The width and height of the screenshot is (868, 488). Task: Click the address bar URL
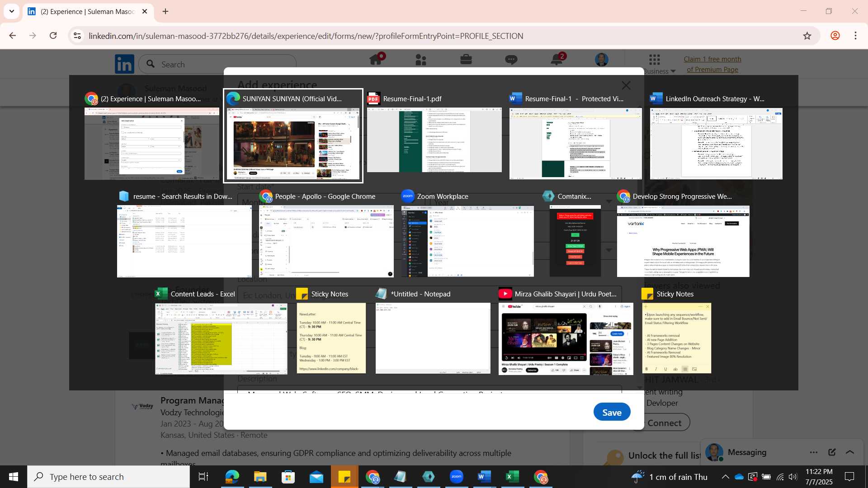point(306,36)
